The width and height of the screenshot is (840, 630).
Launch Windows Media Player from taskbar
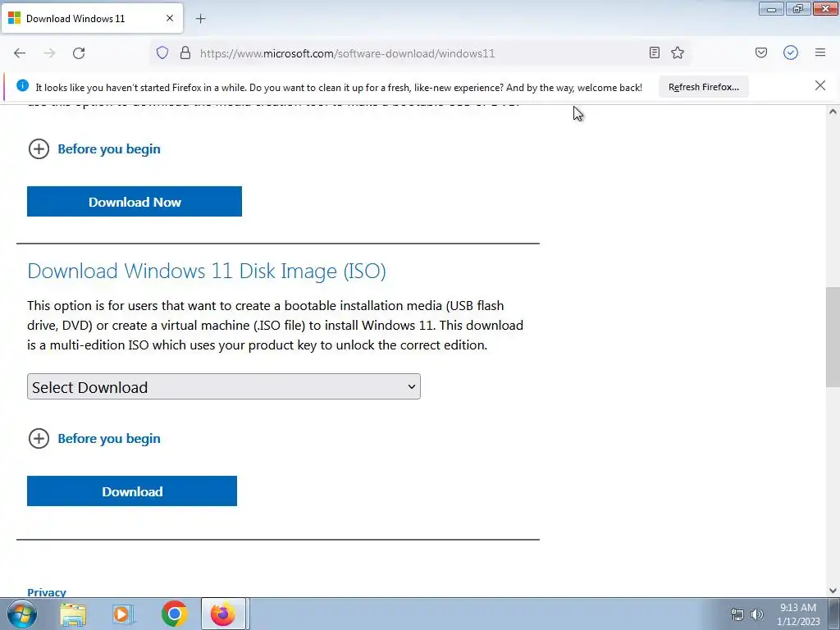(x=122, y=614)
